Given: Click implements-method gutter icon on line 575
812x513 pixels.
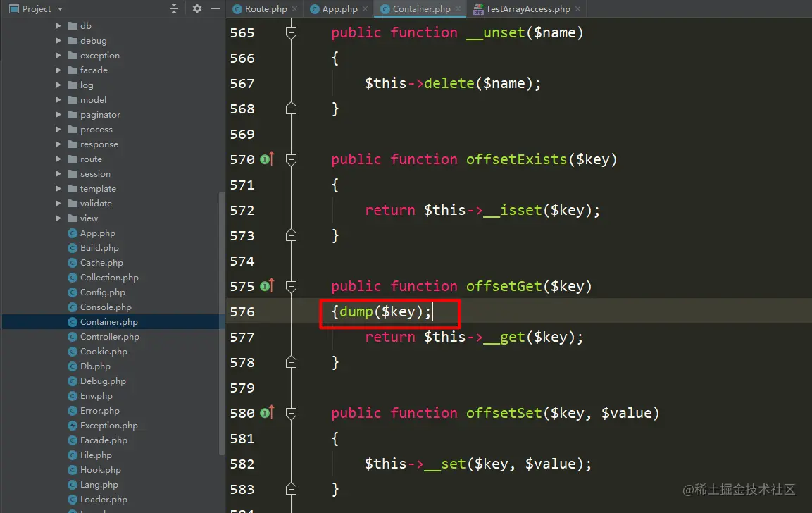Looking at the screenshot, I should [267, 285].
